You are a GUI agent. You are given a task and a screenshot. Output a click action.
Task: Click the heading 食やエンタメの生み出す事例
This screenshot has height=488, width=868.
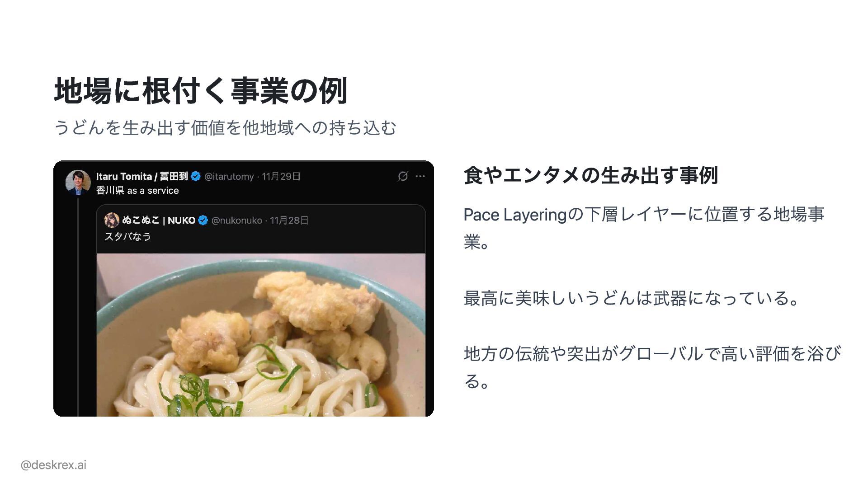tap(590, 175)
